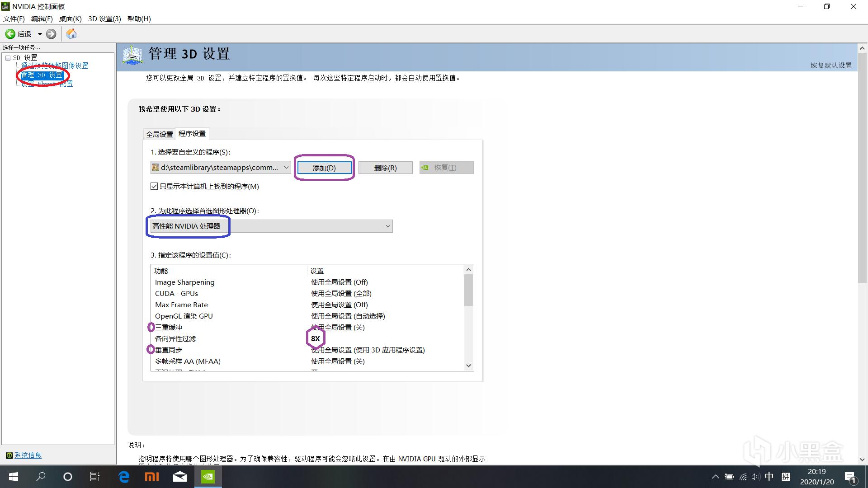
Task: Select 设置 PhysX 配置 tree item
Action: [47, 84]
